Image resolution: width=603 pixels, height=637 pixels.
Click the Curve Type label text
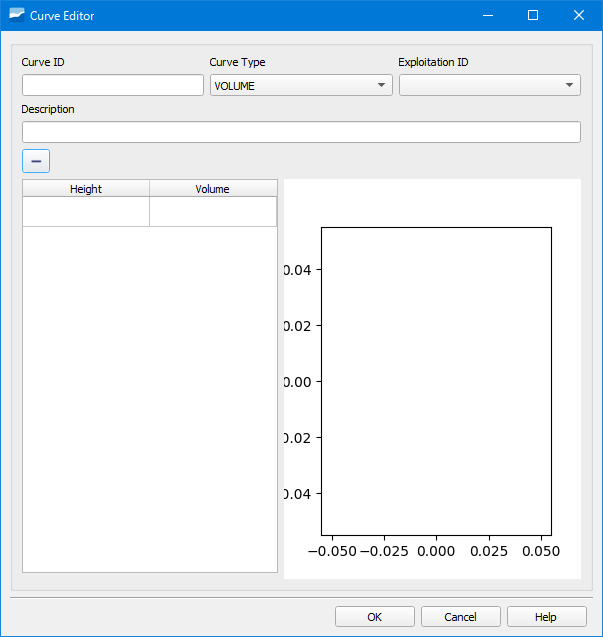tap(237, 62)
